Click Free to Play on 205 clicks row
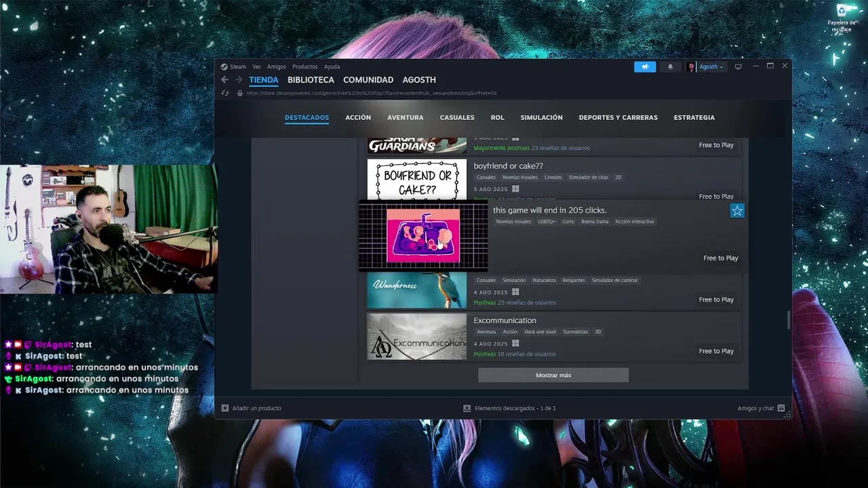 [x=721, y=258]
